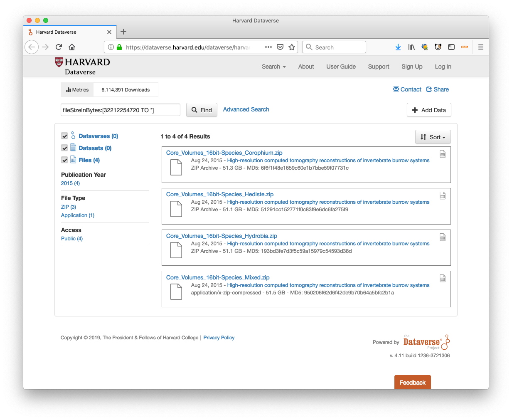Show site information via the info icon
This screenshot has width=512, height=420.
(111, 47)
